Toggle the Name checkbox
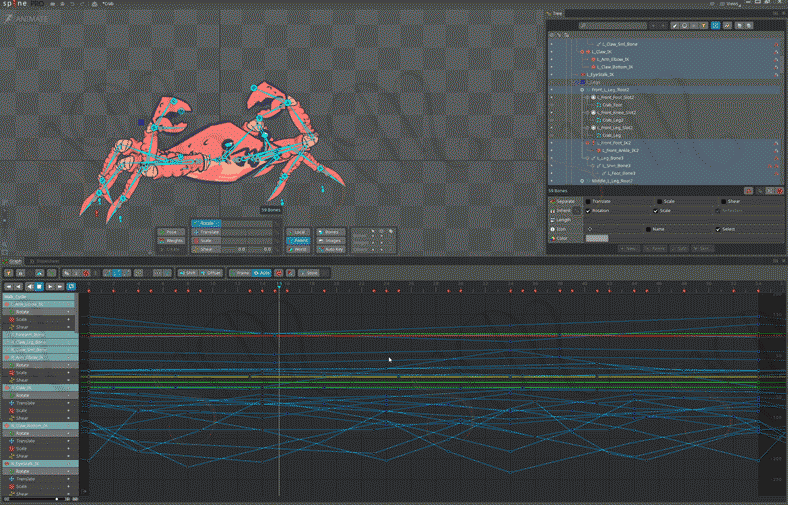Image resolution: width=788 pixels, height=505 pixels. point(648,229)
